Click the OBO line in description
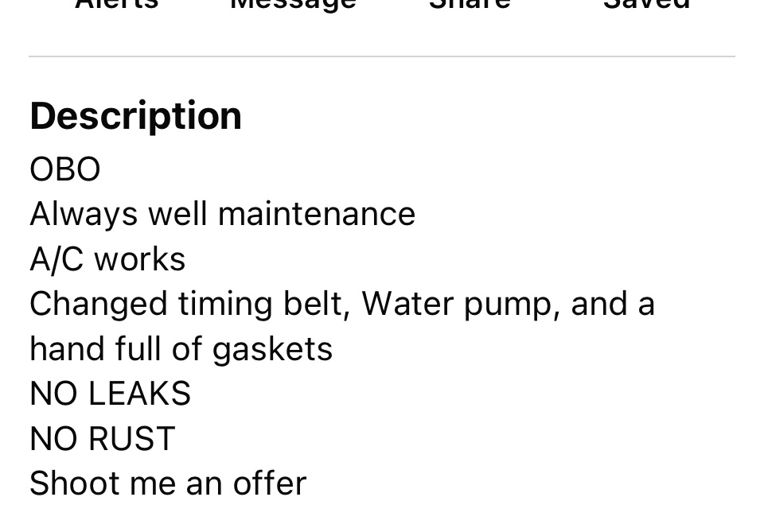 coord(65,169)
